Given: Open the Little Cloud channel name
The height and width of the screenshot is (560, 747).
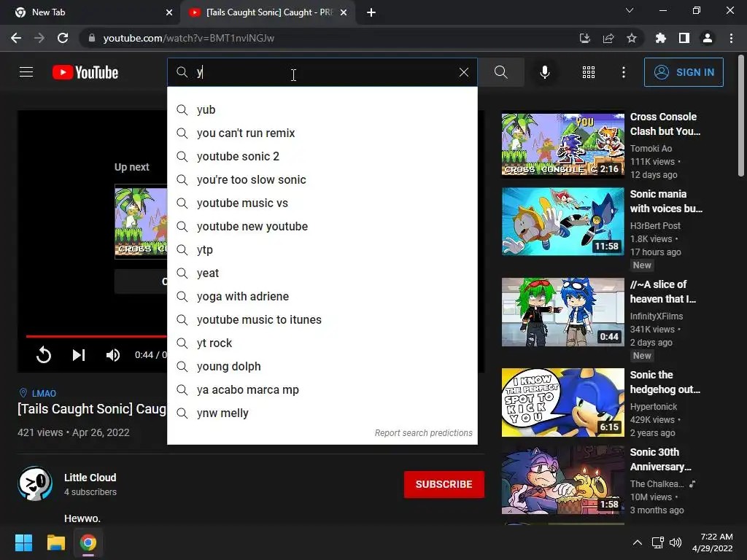Looking at the screenshot, I should [x=90, y=478].
